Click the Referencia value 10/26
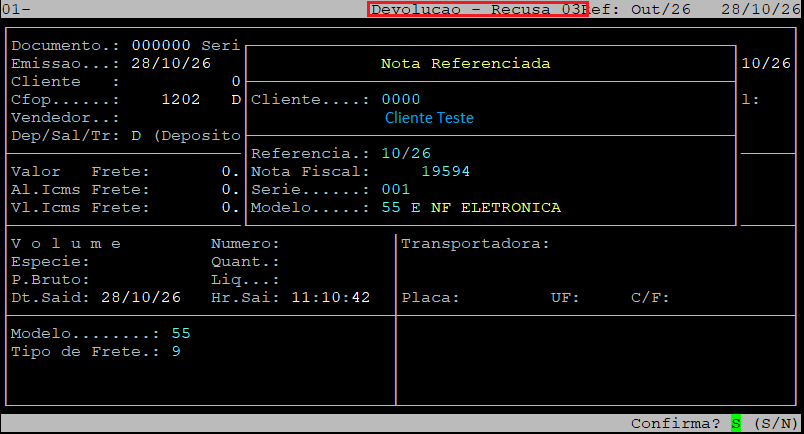 click(406, 153)
